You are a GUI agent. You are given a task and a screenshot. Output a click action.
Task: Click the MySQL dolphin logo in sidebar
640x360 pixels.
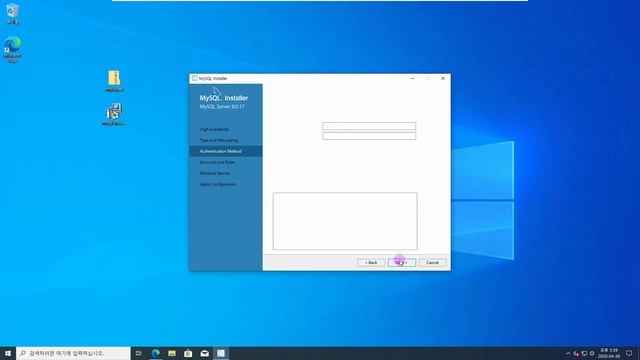tap(217, 91)
